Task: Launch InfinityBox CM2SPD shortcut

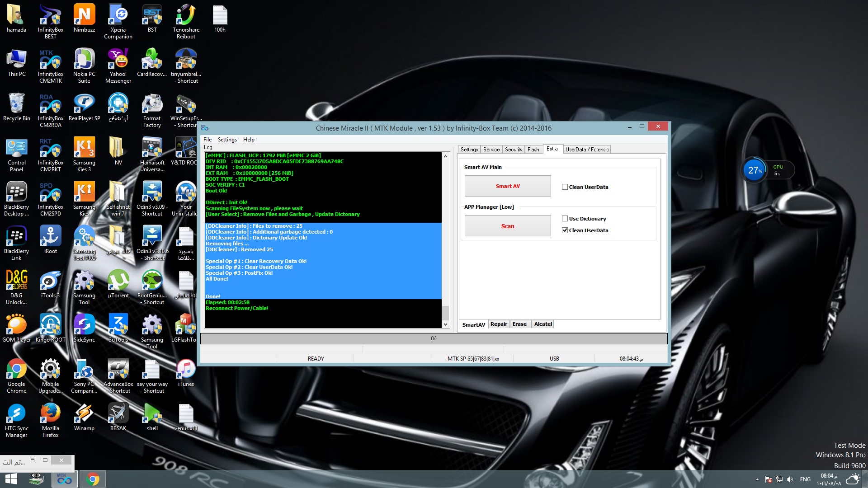Action: (x=51, y=198)
